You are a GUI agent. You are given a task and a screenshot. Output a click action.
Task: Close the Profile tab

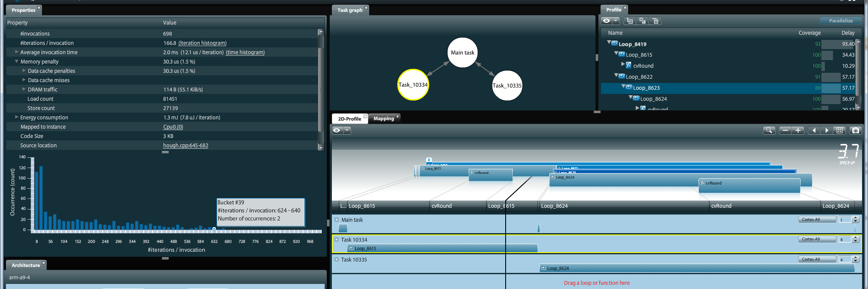625,8
